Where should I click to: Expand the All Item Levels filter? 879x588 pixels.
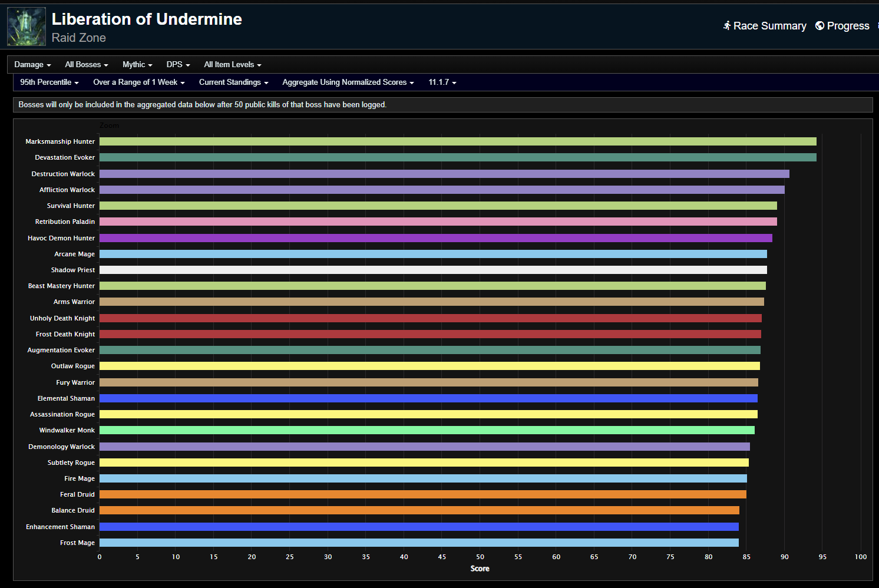232,64
